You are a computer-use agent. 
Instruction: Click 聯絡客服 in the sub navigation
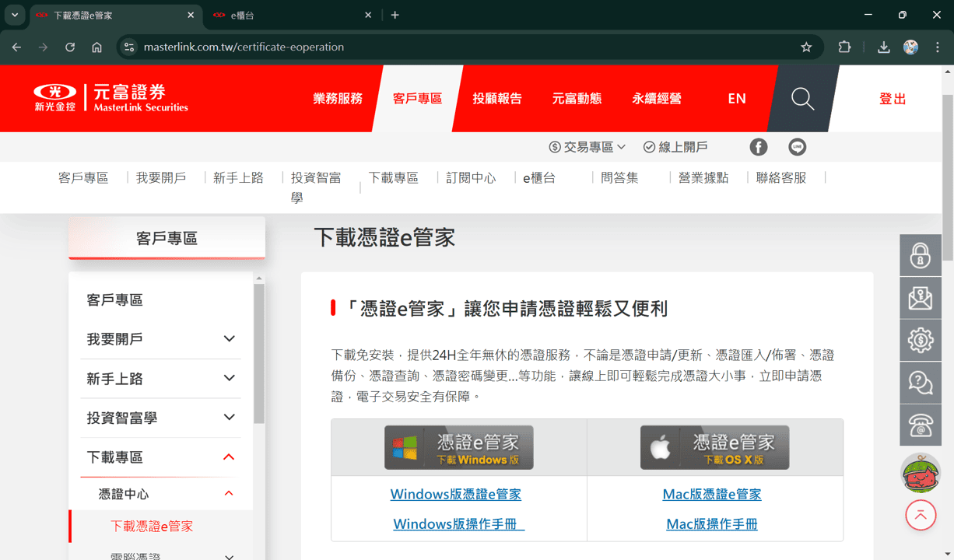(781, 178)
